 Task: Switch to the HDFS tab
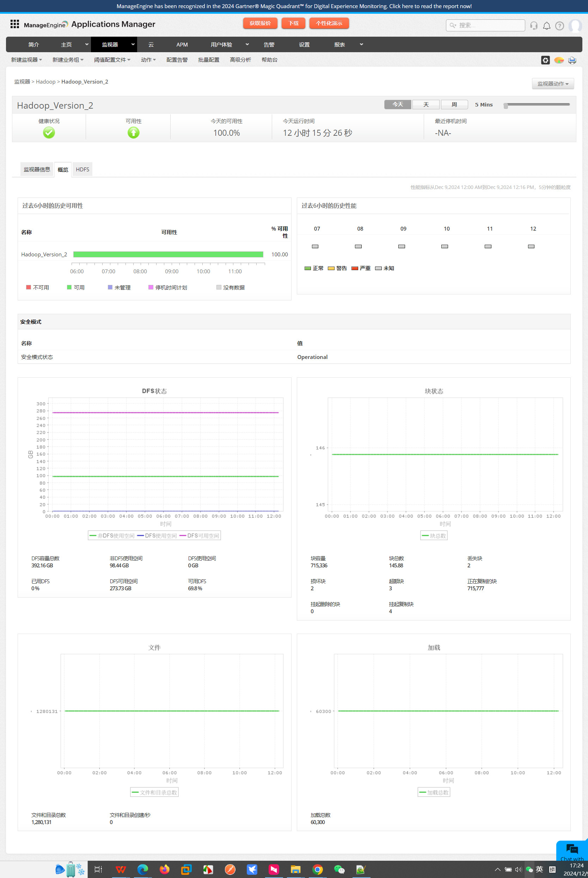(x=82, y=170)
